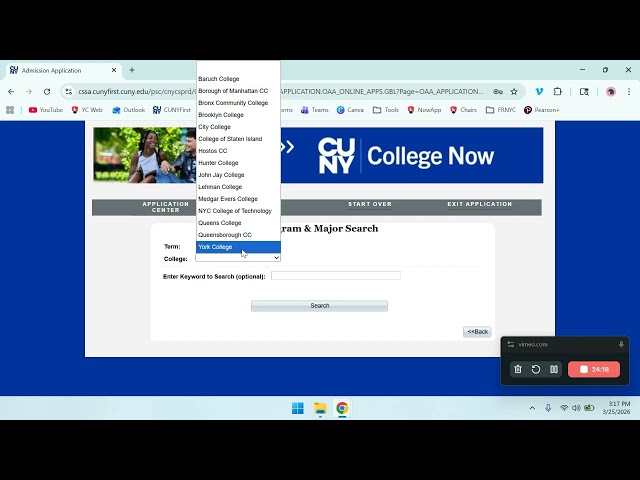640x480 pixels.
Task: Open the Windows Start menu
Action: (x=298, y=408)
